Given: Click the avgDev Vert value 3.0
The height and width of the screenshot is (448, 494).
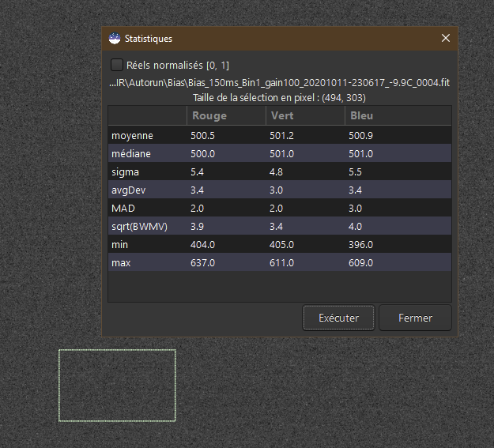Looking at the screenshot, I should (x=276, y=190).
